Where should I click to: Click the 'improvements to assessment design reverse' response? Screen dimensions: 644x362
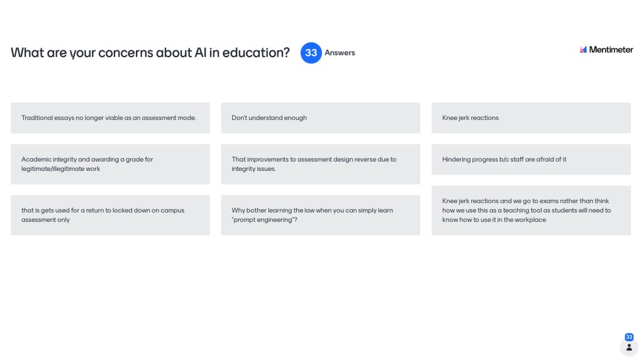320,164
